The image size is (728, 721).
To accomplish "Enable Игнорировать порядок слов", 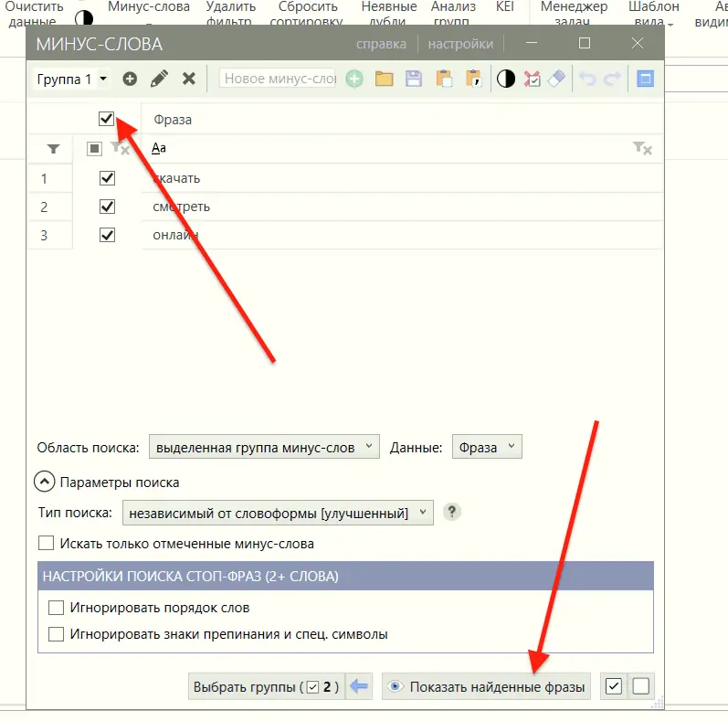I will tap(57, 607).
